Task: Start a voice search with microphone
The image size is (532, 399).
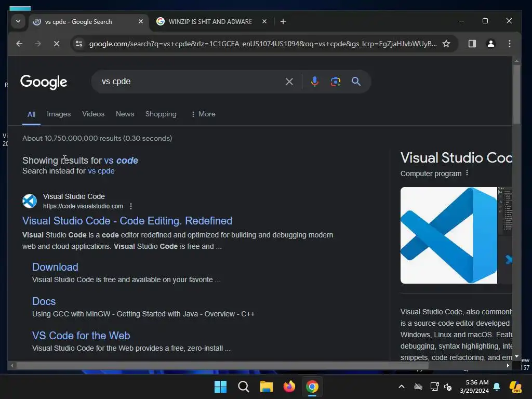Action: coord(314,82)
